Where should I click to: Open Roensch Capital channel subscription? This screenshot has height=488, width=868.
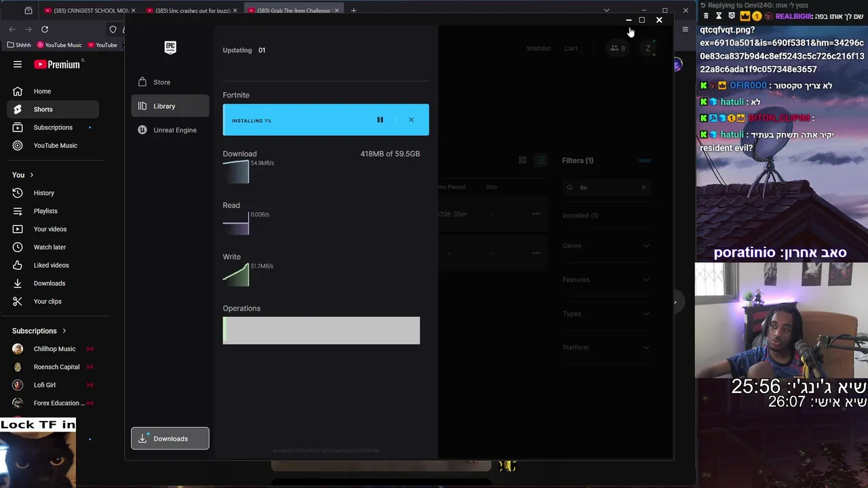point(53,367)
